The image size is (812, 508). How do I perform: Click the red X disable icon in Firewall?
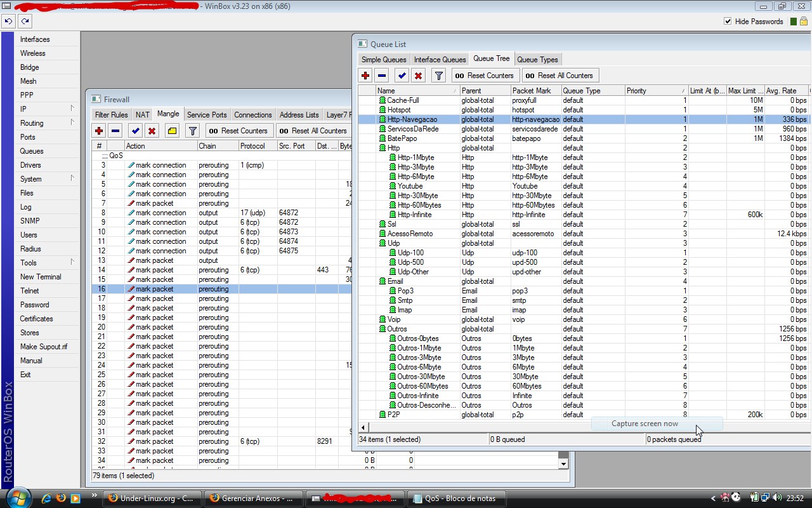[x=152, y=131]
